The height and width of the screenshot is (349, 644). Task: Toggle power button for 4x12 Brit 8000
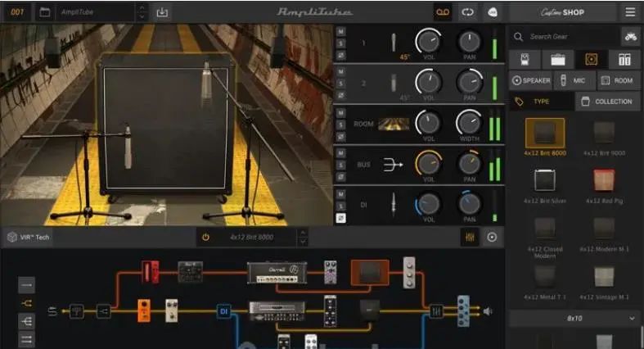205,237
